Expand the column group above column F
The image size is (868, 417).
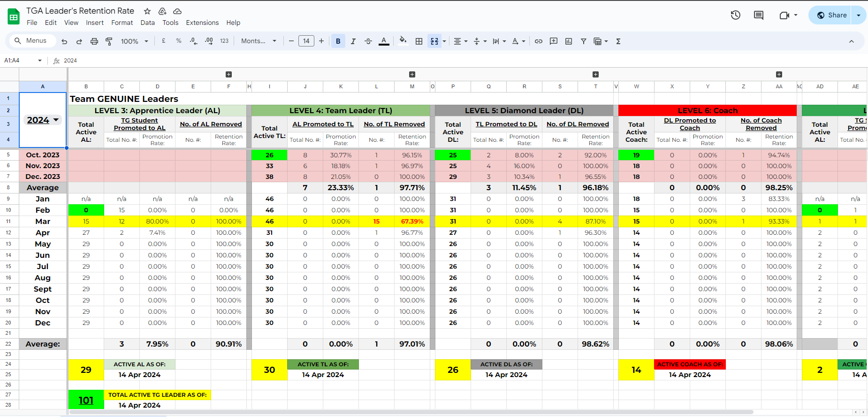click(x=228, y=74)
